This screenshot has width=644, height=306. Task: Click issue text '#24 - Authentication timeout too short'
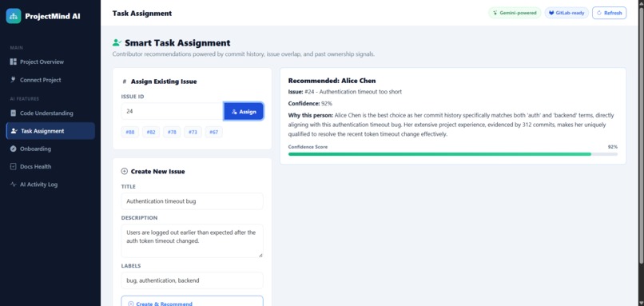353,92
